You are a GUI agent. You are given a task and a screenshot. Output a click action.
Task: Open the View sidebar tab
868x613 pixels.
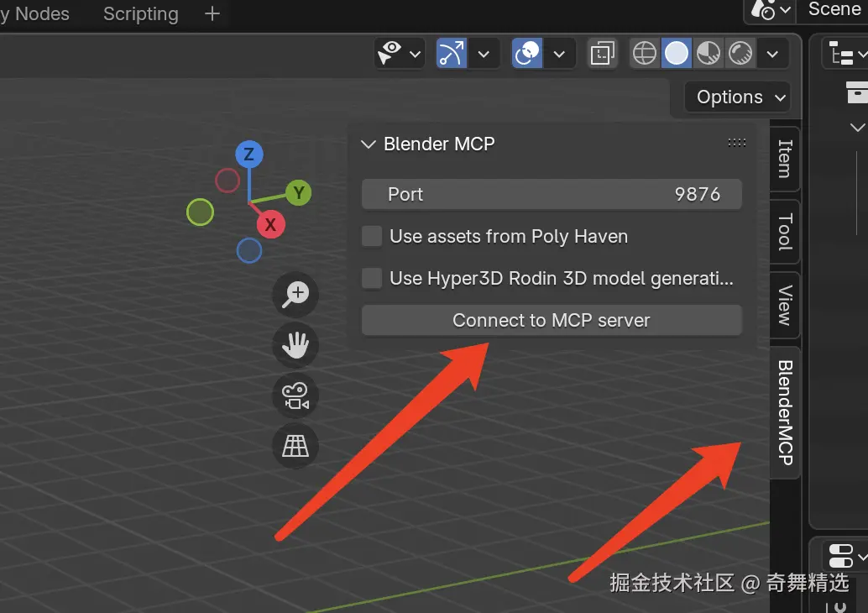coord(785,305)
